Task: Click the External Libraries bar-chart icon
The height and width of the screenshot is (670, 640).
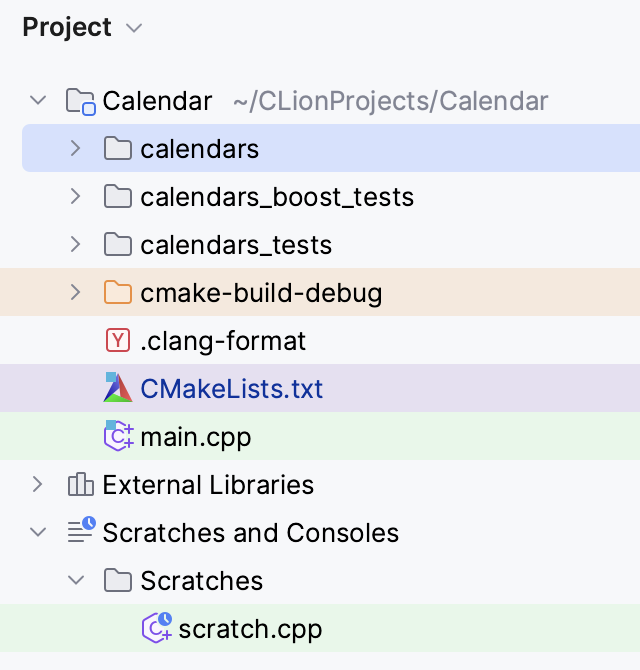Action: tap(80, 484)
